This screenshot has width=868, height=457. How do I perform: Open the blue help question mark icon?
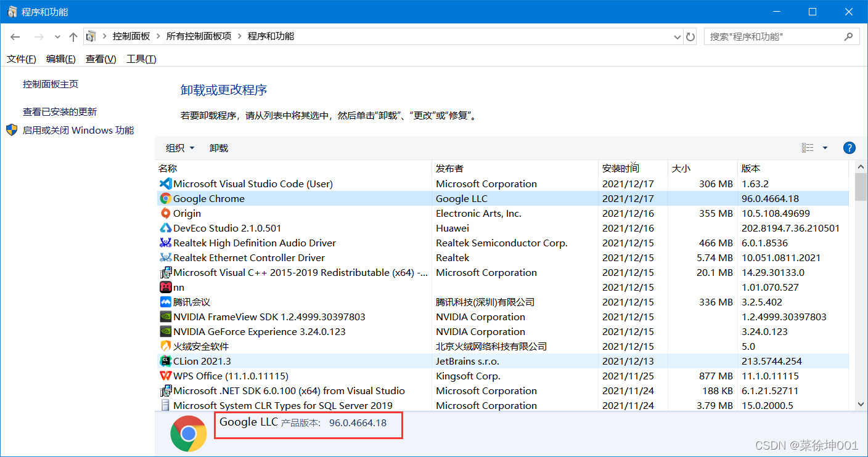point(849,148)
